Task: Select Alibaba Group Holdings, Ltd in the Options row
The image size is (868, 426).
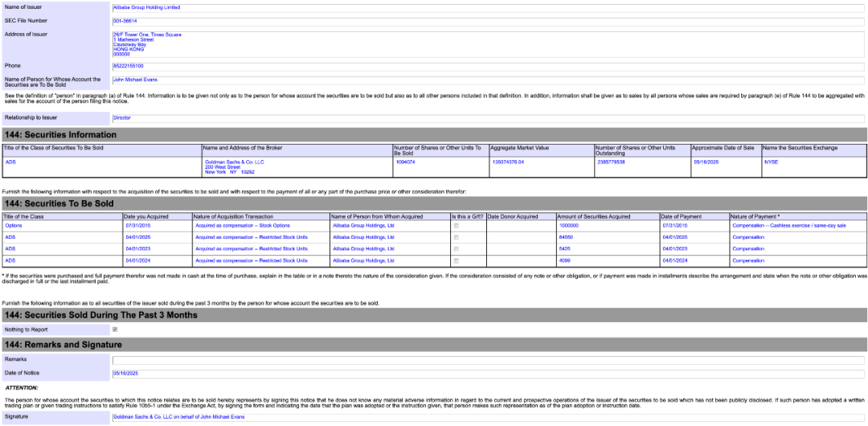Action: (390, 226)
